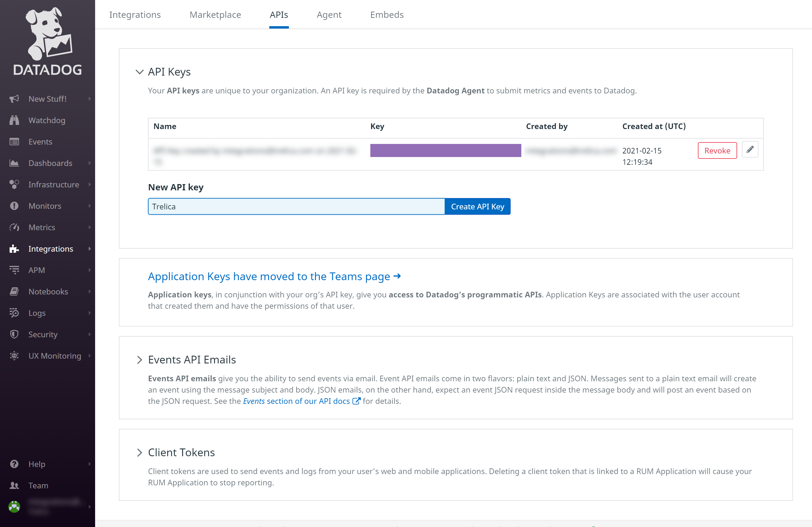Expand Help submenu arrow
The image size is (812, 527).
[90, 464]
